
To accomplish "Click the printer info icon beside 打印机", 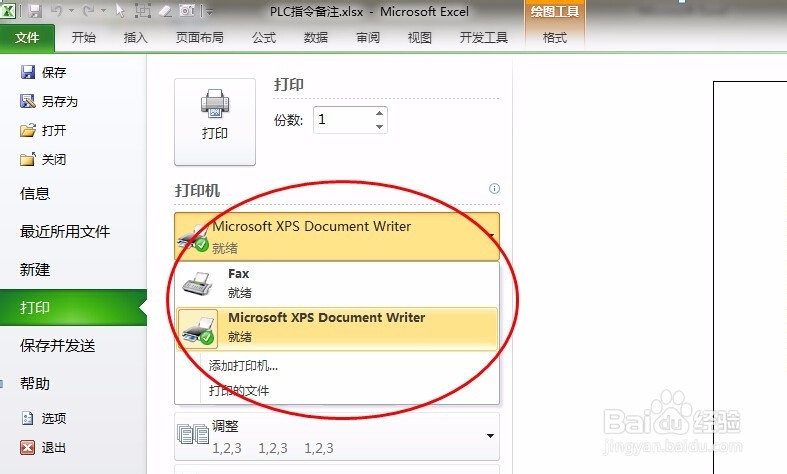I will (x=494, y=189).
